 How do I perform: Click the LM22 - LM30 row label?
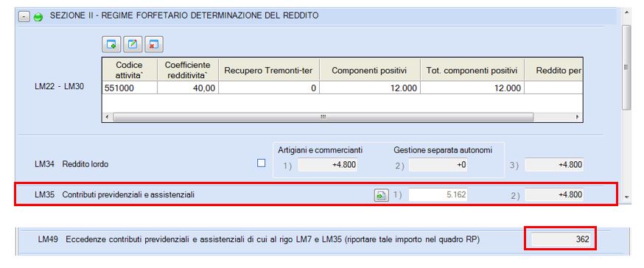coord(60,88)
